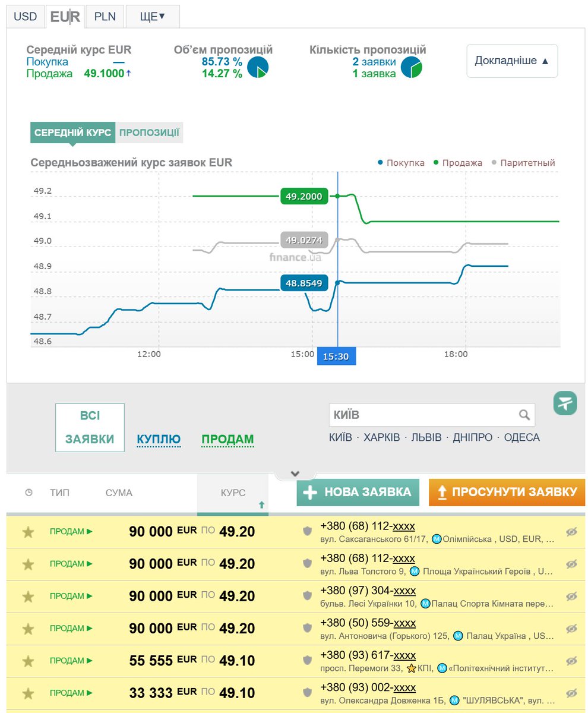
Task: Hide the Льва Толстого 9 offer
Action: (x=571, y=564)
